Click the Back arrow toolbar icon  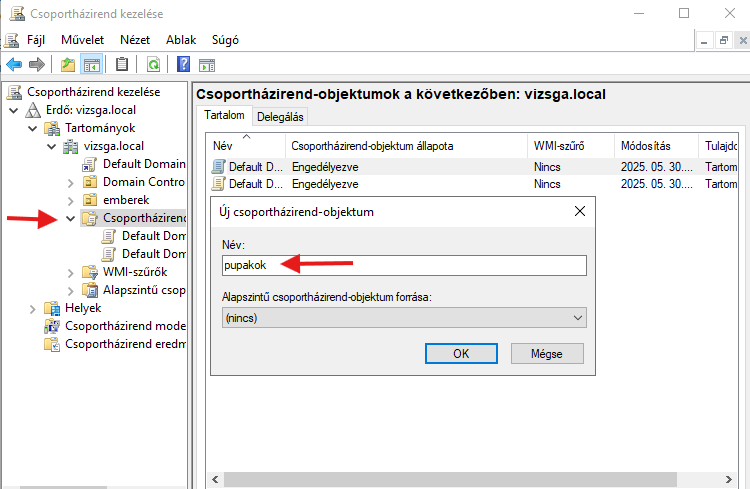coord(14,65)
